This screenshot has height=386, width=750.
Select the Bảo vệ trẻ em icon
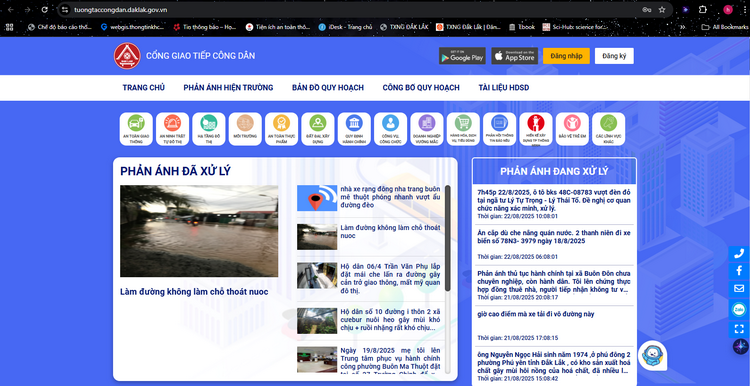[x=573, y=129]
